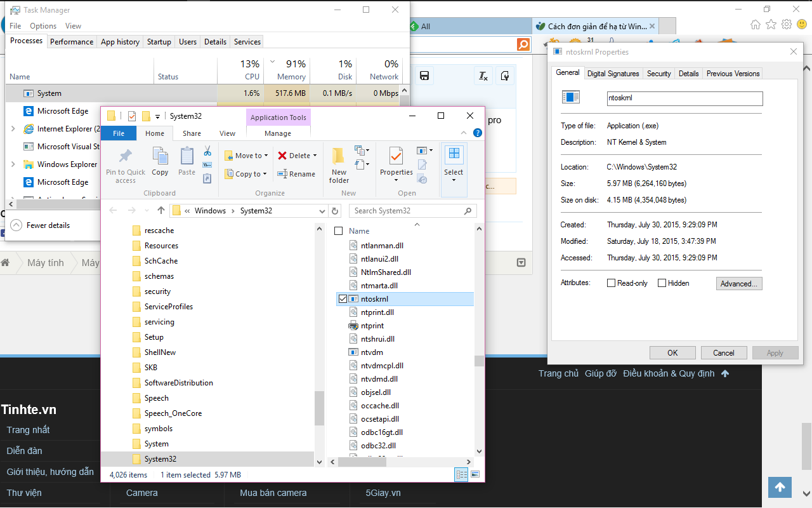Click the Paste shortcut icon
Viewport: 812px width, 508px height.
point(207,178)
